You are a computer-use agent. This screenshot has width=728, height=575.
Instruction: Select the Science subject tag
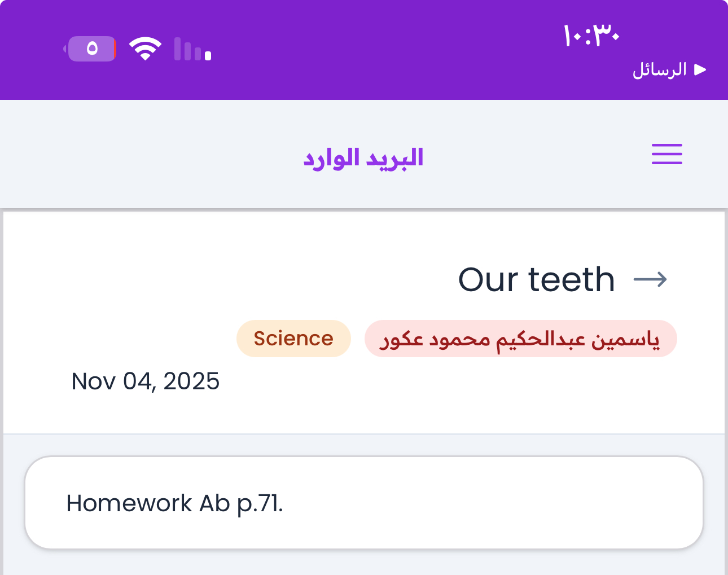[293, 339]
